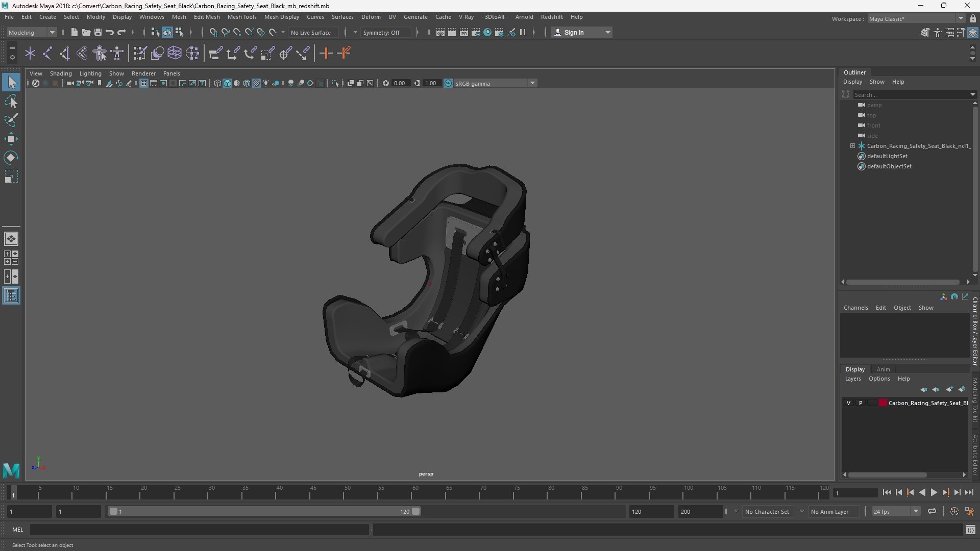Click the Outliner layout icon in toolbox
Image resolution: width=980 pixels, height=551 pixels.
pyautogui.click(x=11, y=296)
